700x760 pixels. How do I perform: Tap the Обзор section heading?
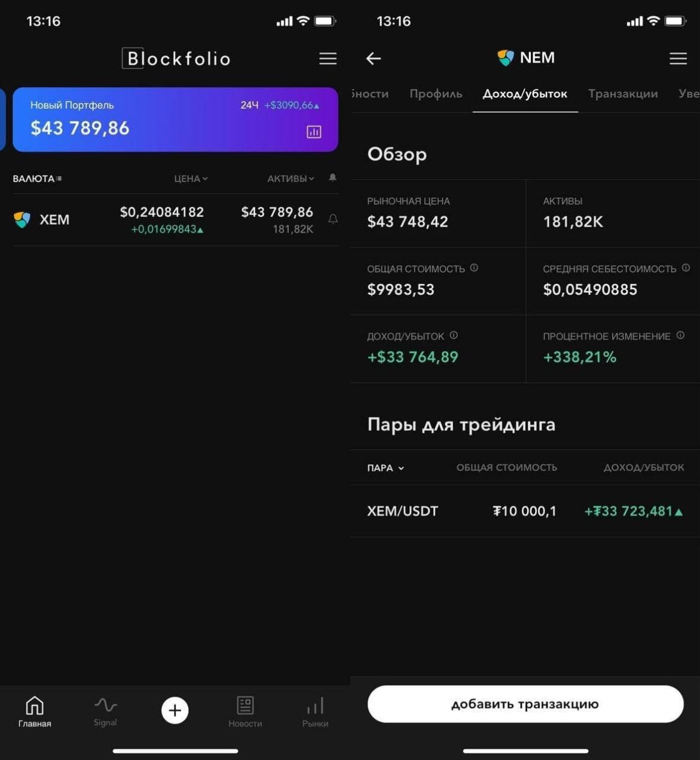397,154
